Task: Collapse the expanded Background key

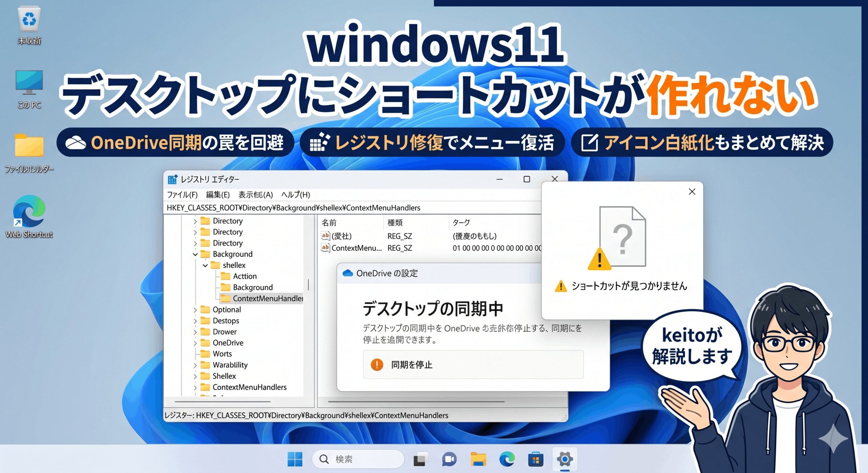Action: coord(195,254)
